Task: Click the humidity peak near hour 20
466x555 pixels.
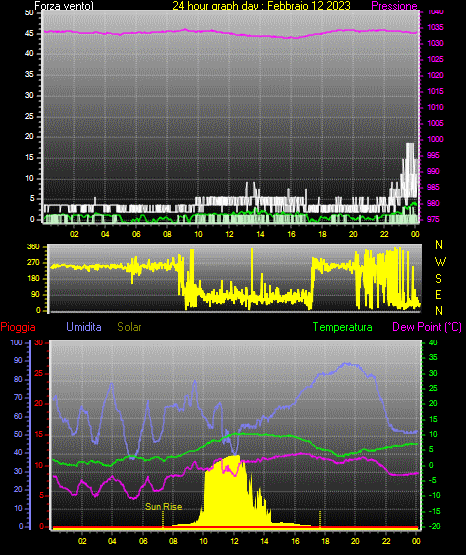Action: tap(347, 364)
